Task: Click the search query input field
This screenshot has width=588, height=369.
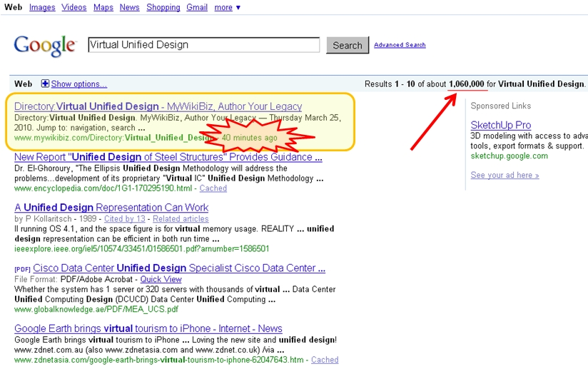Action: pos(204,45)
